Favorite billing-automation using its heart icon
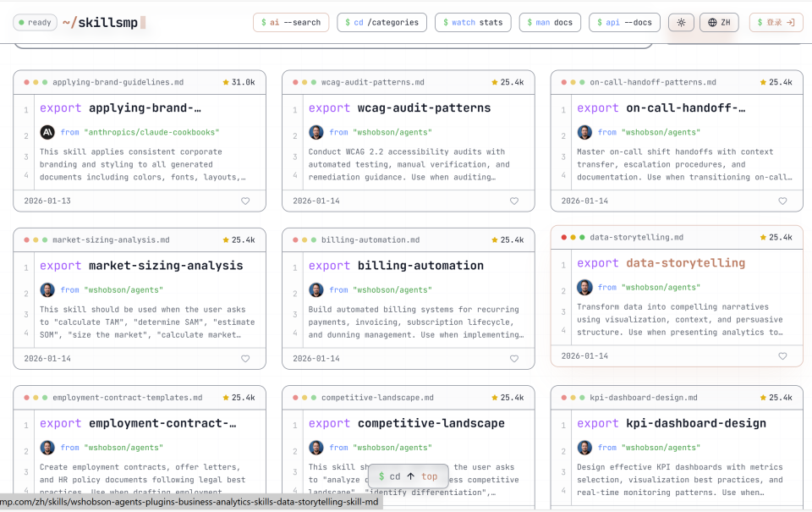Screen dimensions: 812x512 [514, 359]
